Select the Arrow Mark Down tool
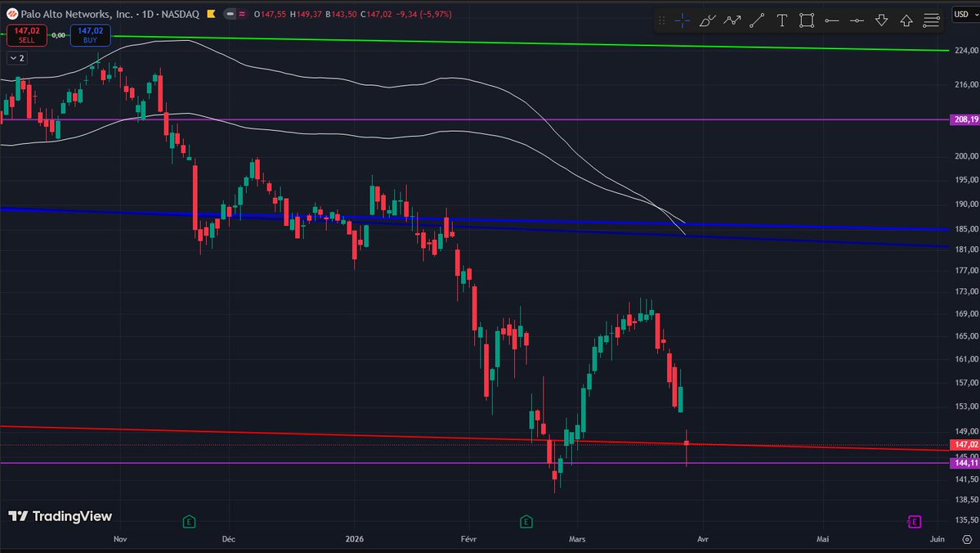Viewport: 980px width, 553px height. tap(882, 20)
